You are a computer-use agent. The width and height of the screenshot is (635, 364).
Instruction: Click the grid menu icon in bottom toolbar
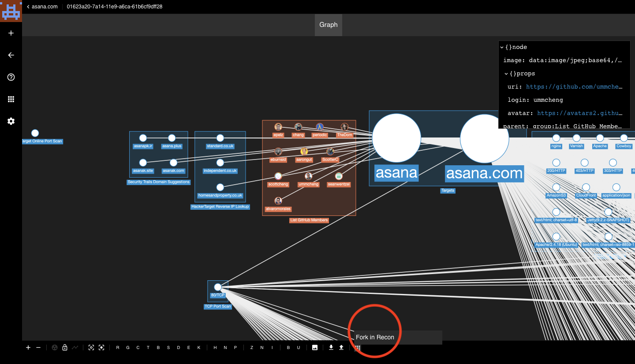tap(358, 348)
